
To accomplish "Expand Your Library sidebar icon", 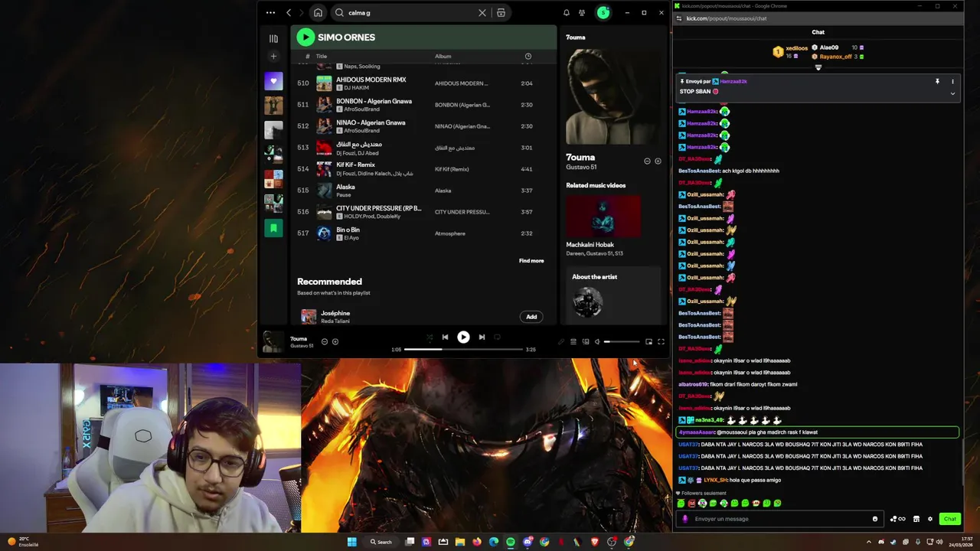I will pyautogui.click(x=273, y=38).
